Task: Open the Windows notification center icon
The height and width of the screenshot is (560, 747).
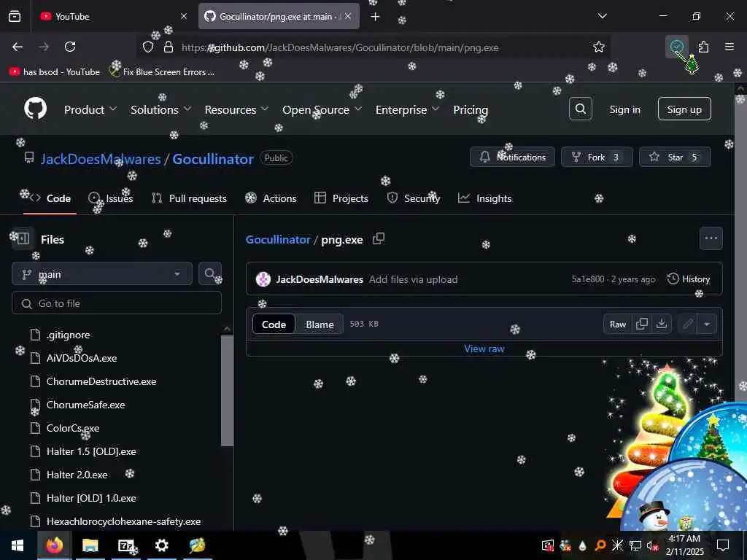Action: click(723, 545)
